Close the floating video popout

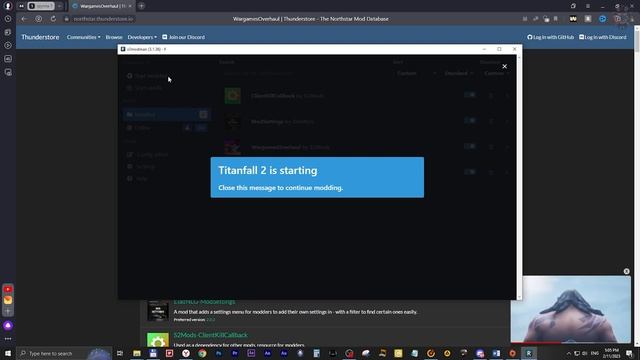(627, 271)
